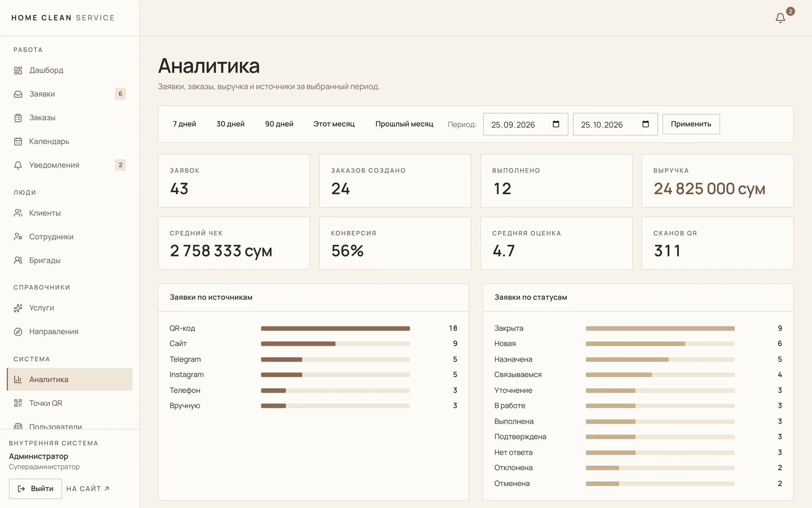The height and width of the screenshot is (508, 812).
Task: Choose Прошлый месяц period filter
Action: [x=404, y=124]
